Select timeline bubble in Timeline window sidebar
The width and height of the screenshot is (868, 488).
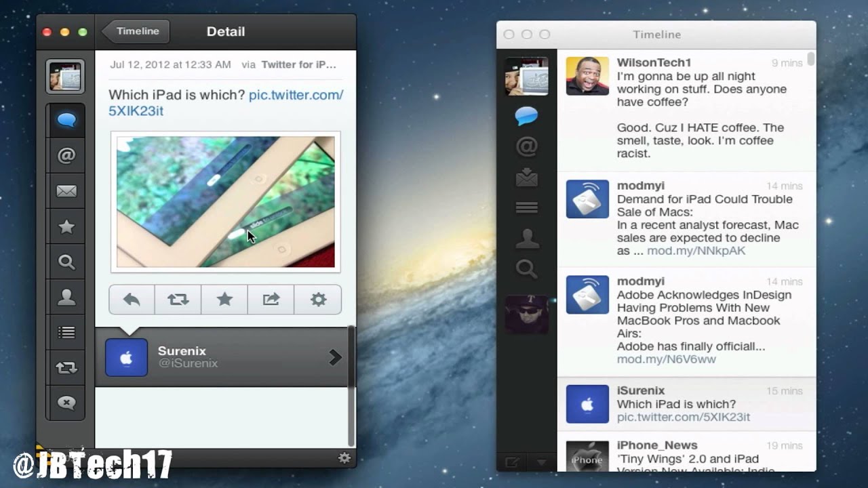(526, 116)
